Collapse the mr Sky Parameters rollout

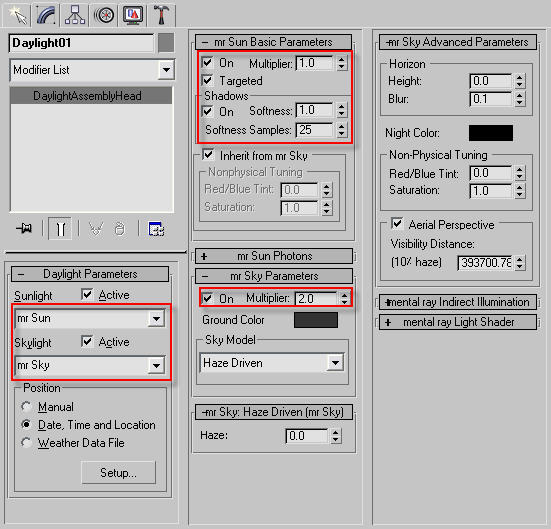point(274,276)
